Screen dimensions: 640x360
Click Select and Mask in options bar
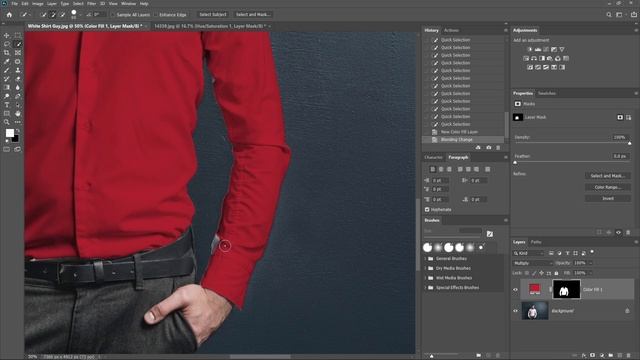(x=253, y=15)
